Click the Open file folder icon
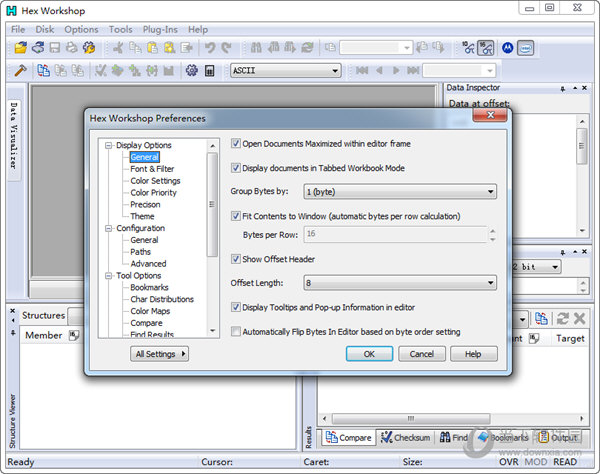This screenshot has height=474, width=600. coord(21,48)
